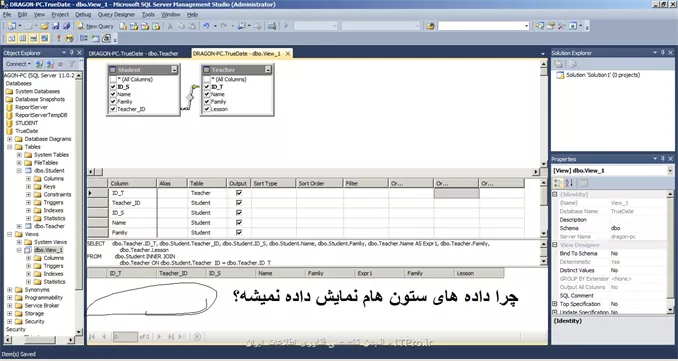Expand the dbo.Teacher table node
This screenshot has width=678, height=361.
pos(19,226)
